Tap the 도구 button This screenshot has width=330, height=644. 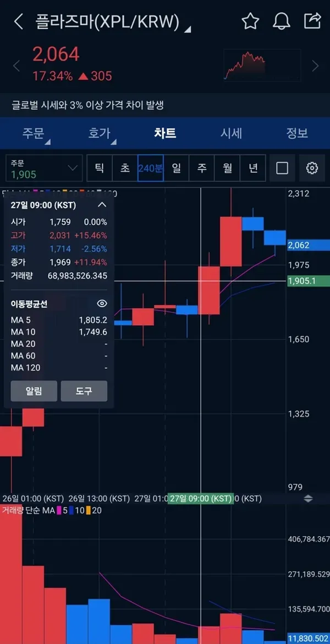(x=84, y=391)
